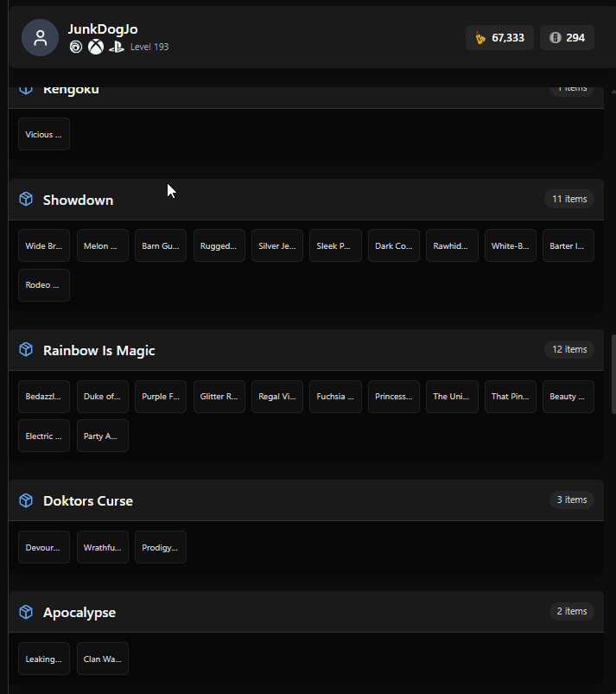Open the 294 credits balance badge
The height and width of the screenshot is (694, 616).
click(567, 38)
